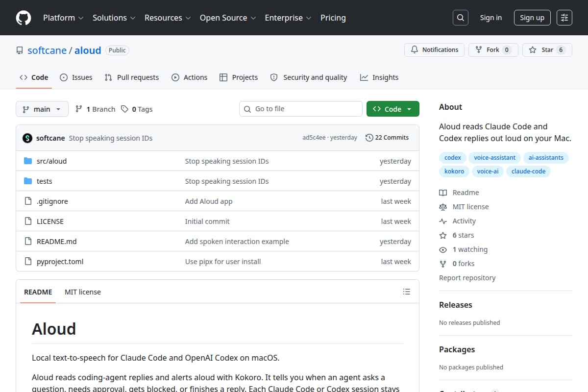The image size is (588, 392).
Task: Open the green Code dropdown
Action: 393,109
